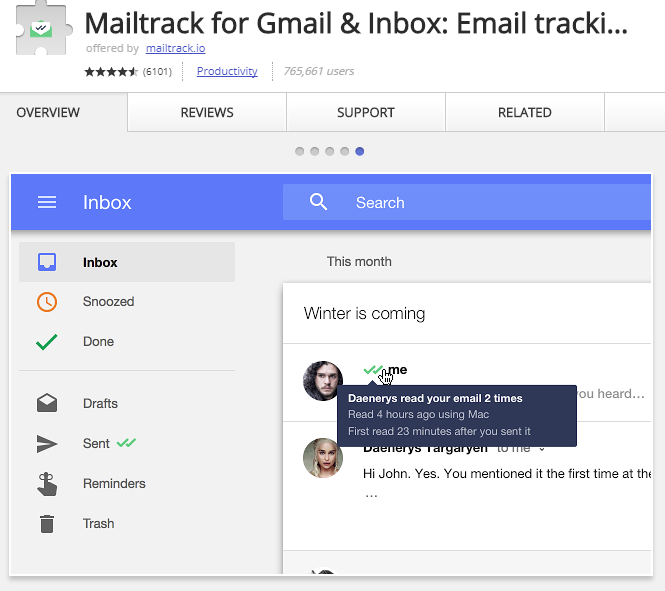Screen dimensions: 665x591
Task: Go to the RELATED tab
Action: pyautogui.click(x=525, y=112)
